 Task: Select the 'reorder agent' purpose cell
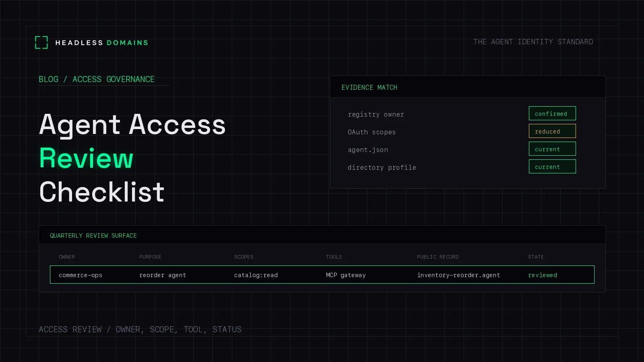[x=163, y=275]
